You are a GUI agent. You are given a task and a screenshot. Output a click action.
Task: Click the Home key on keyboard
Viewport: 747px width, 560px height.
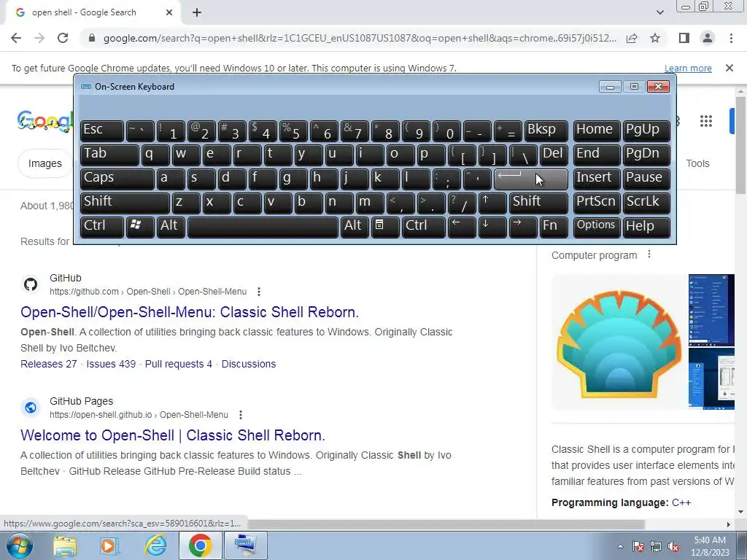click(x=597, y=130)
